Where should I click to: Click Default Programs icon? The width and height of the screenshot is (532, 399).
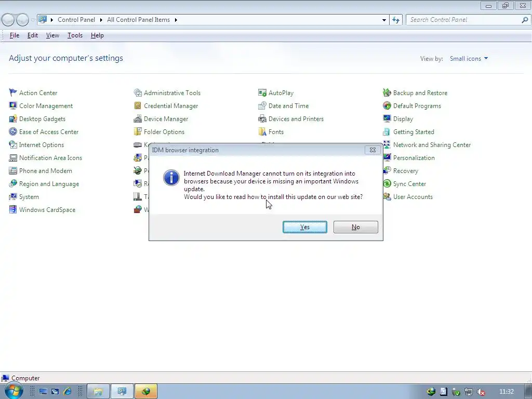pyautogui.click(x=387, y=105)
